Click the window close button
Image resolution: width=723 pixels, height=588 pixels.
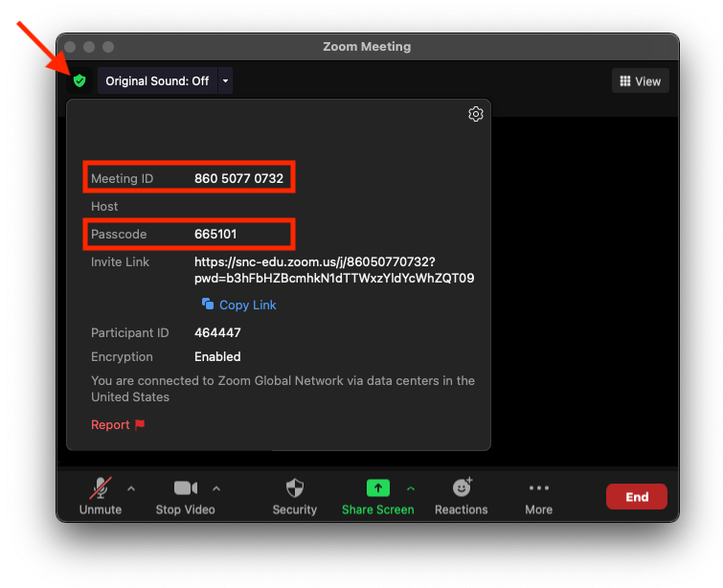pos(70,47)
